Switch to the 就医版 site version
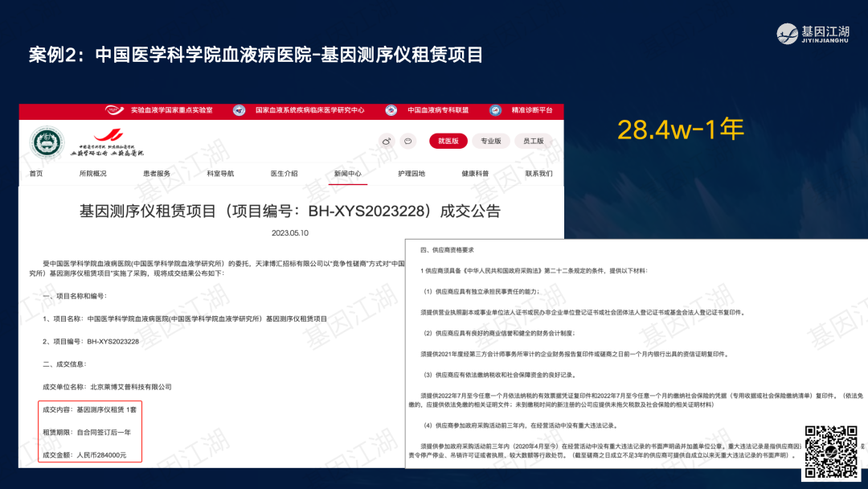 coord(448,141)
